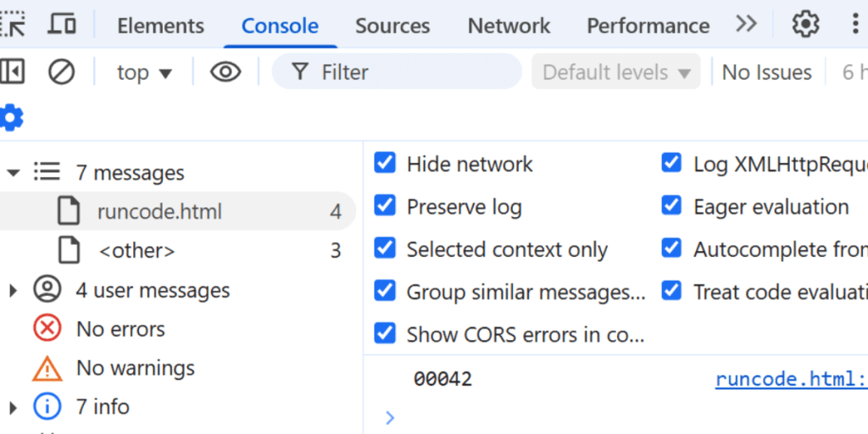Open the Default levels dropdown

tap(616, 72)
